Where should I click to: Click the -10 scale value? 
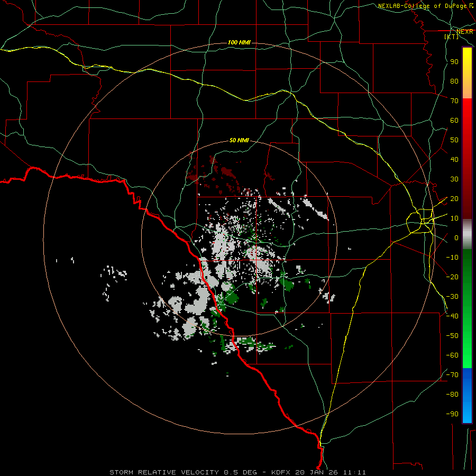tap(452, 258)
